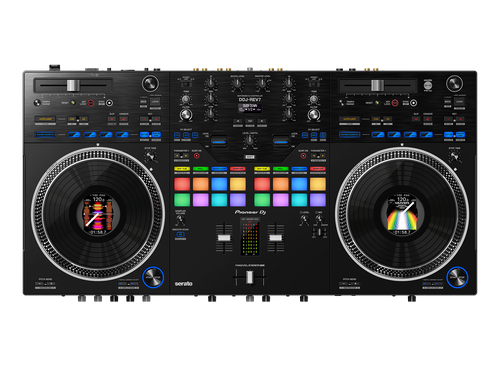The width and height of the screenshot is (500, 367).
Task: Turn the headphones LEVEL knob
Action: 304,219
